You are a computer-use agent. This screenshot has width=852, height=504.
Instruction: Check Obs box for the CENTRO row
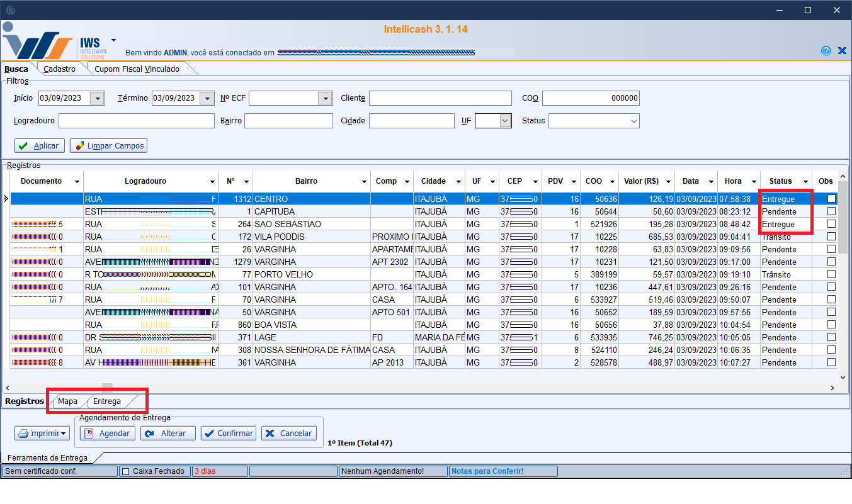point(831,199)
